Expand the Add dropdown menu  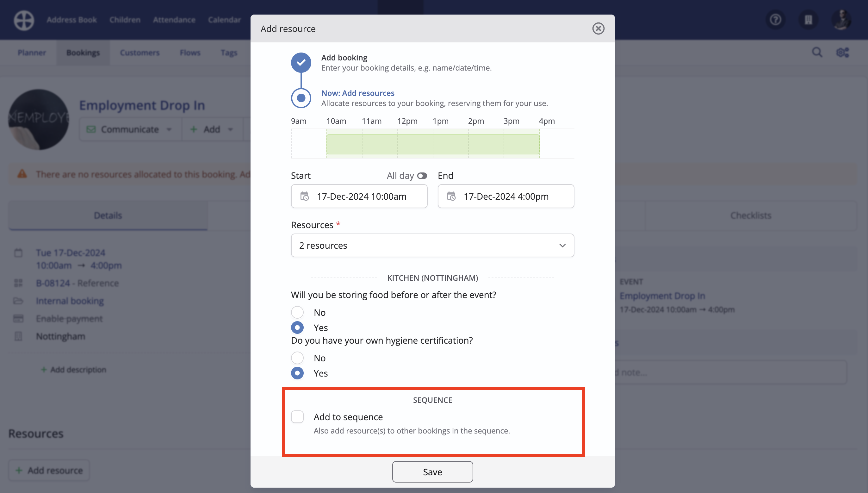[x=230, y=129]
